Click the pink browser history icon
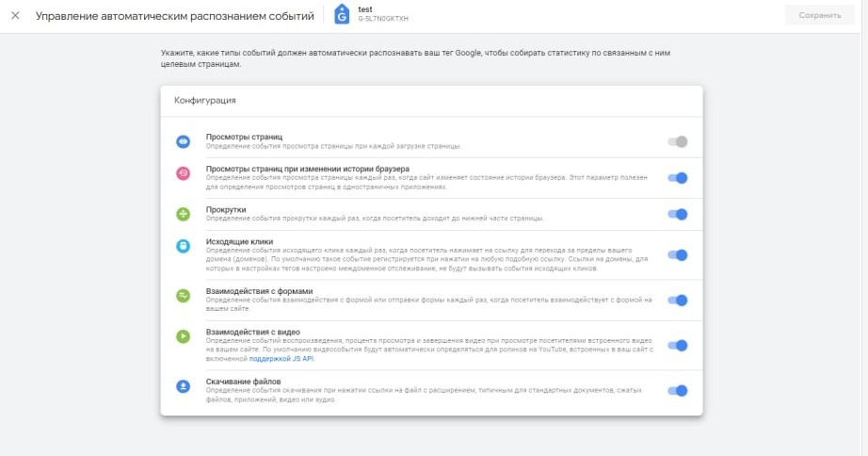Viewport: 868px width, 456px height. tap(184, 173)
